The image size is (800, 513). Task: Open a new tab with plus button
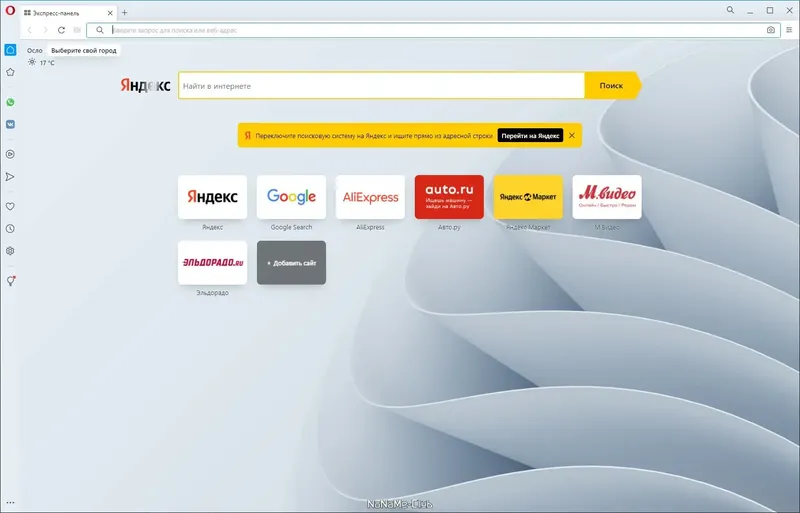point(124,13)
